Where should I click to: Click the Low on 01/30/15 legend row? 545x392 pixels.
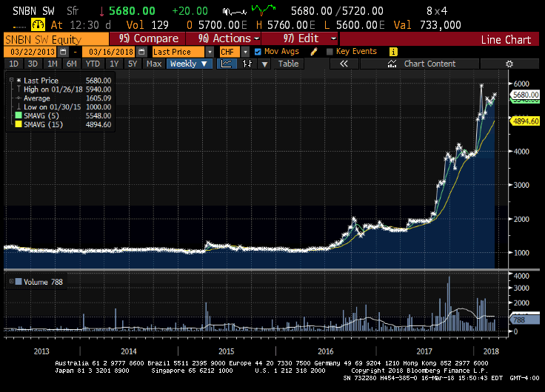(63, 107)
